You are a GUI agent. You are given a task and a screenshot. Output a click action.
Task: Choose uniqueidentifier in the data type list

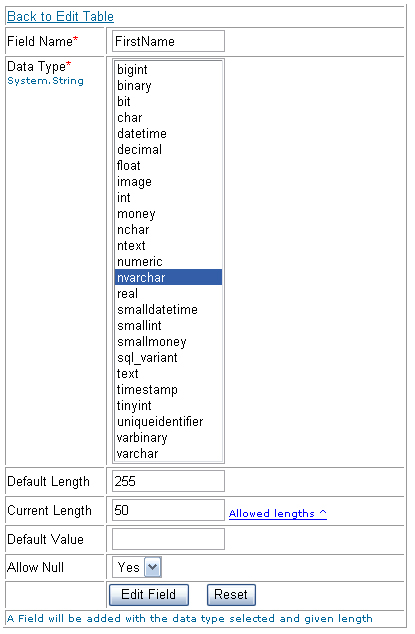(168, 421)
